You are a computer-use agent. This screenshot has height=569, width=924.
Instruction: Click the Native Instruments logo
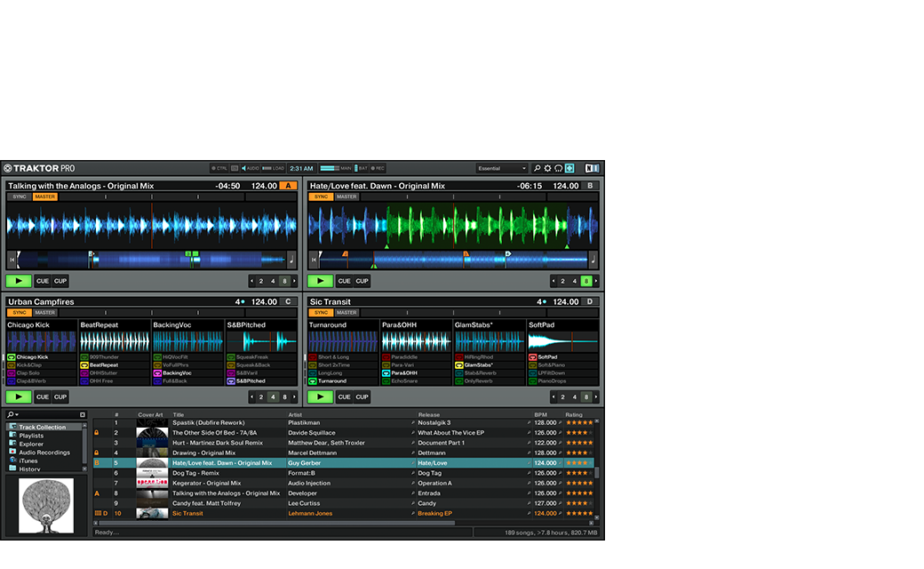(592, 169)
